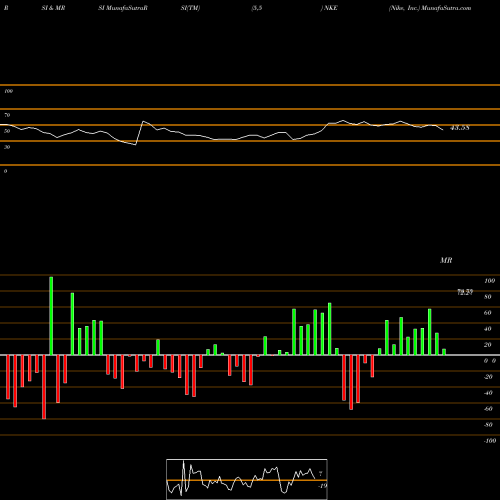Click the MR axis label -60
The width and height of the screenshot is (500, 500).
[488, 409]
